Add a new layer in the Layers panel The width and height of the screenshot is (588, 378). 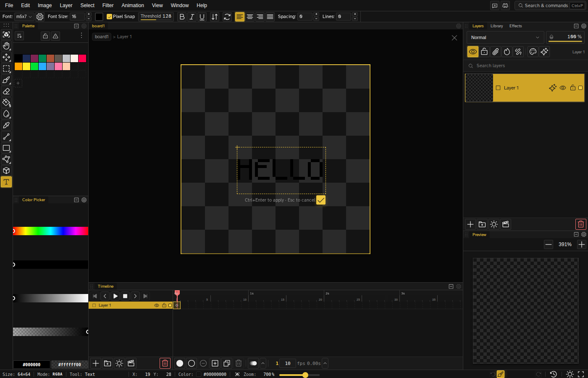[470, 224]
